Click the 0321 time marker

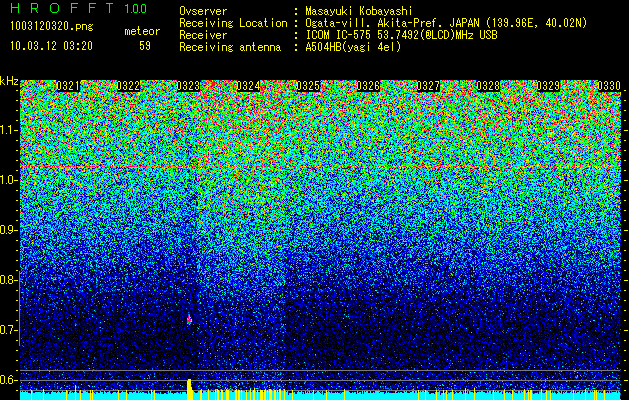tap(68, 86)
